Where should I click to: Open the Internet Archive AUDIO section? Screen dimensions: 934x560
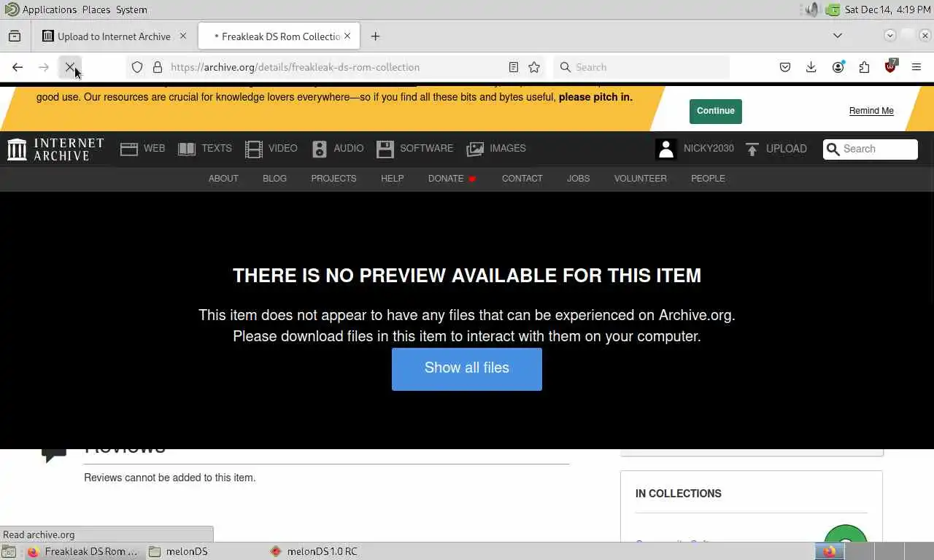337,149
